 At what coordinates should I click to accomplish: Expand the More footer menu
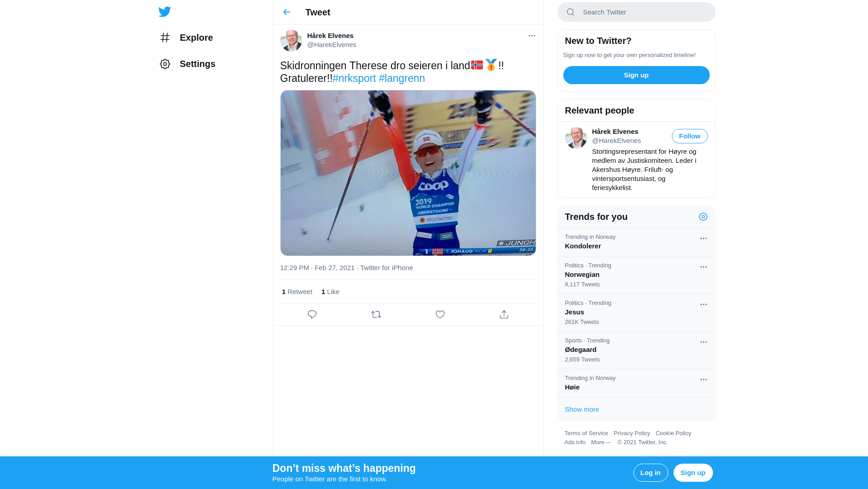(x=600, y=442)
